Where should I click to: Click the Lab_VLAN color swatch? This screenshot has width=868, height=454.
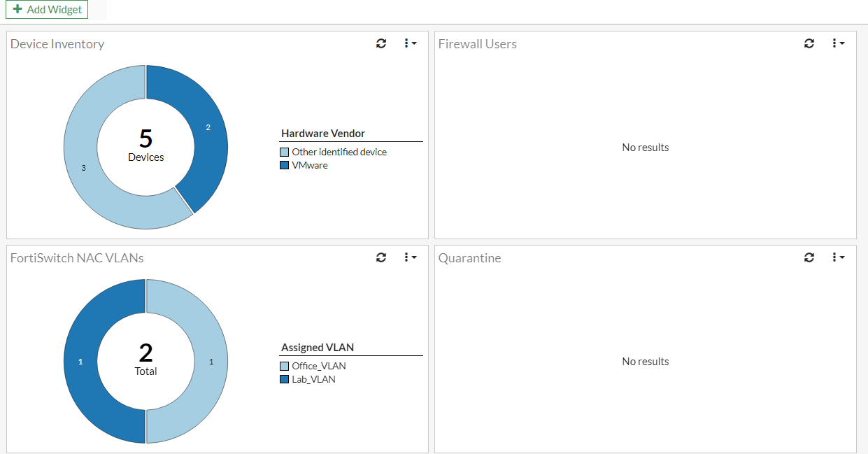[285, 379]
